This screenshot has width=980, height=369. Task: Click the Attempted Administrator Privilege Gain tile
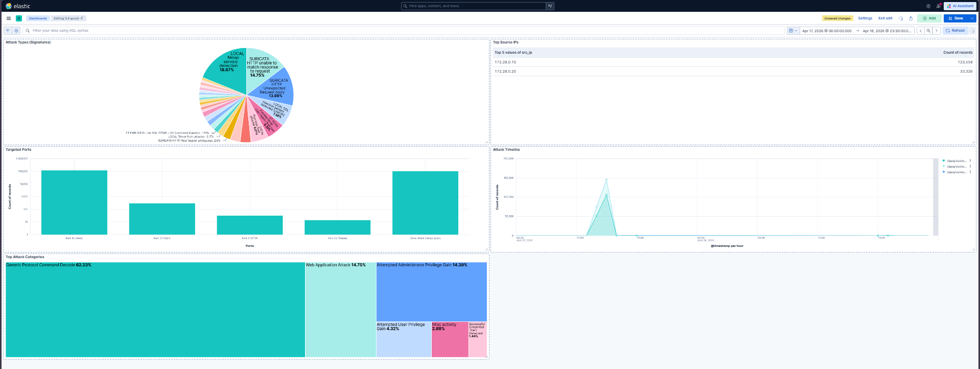pos(432,292)
